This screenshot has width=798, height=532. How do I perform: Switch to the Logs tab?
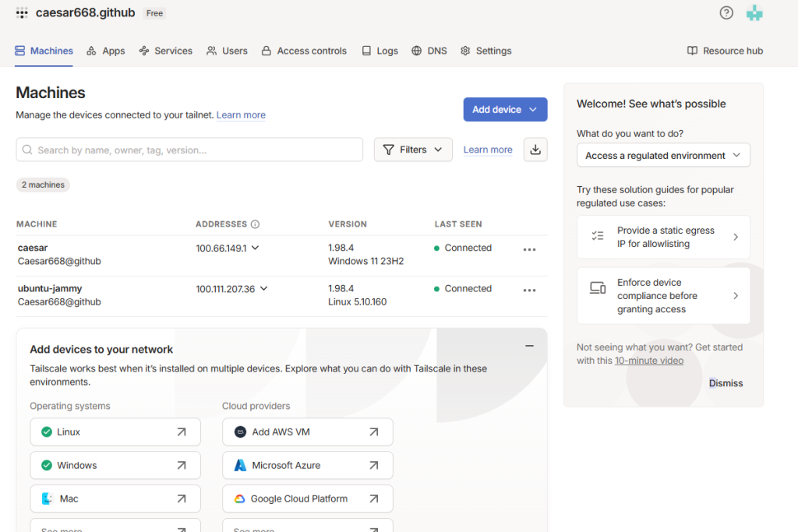point(380,51)
